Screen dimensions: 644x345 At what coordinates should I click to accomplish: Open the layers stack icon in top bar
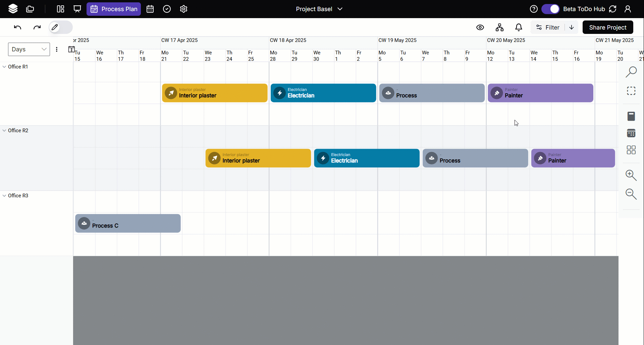13,9
